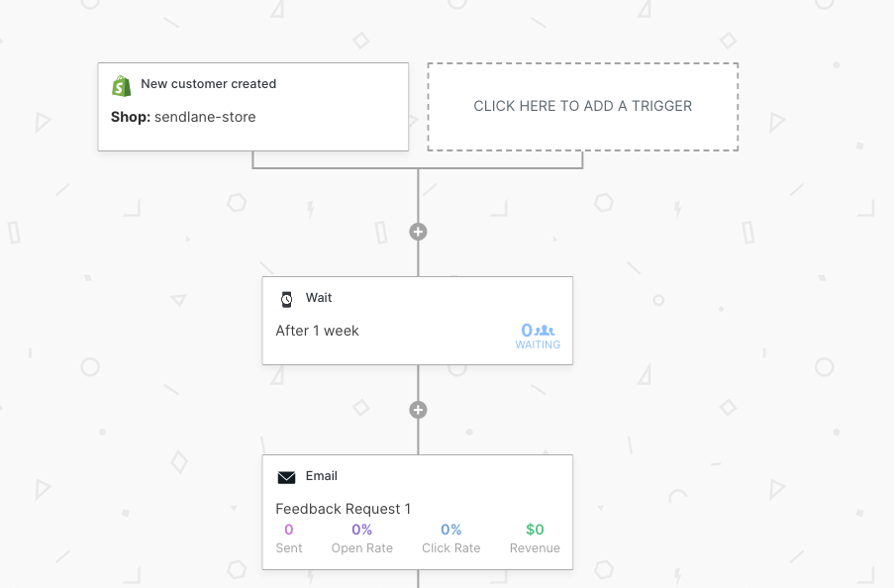This screenshot has width=894, height=588.
Task: Click the Shop: sendlane-store text
Action: 183,117
